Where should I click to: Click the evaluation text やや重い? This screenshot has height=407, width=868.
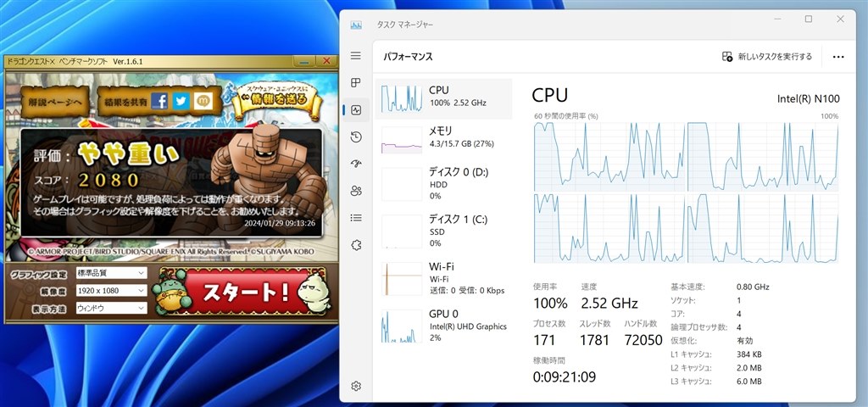click(128, 153)
